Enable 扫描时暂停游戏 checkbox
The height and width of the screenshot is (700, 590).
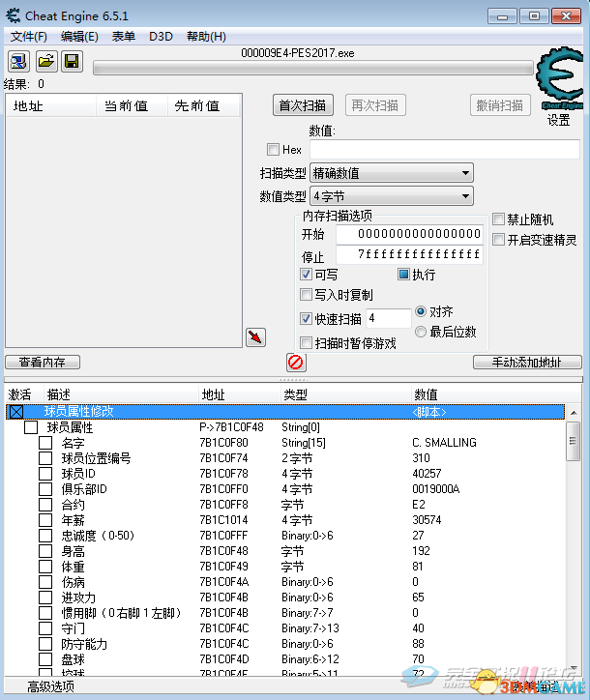pos(306,343)
